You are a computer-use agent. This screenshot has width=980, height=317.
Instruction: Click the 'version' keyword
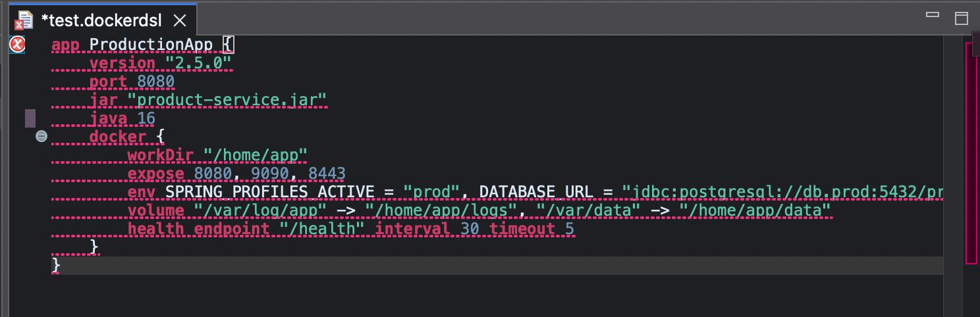coord(122,63)
